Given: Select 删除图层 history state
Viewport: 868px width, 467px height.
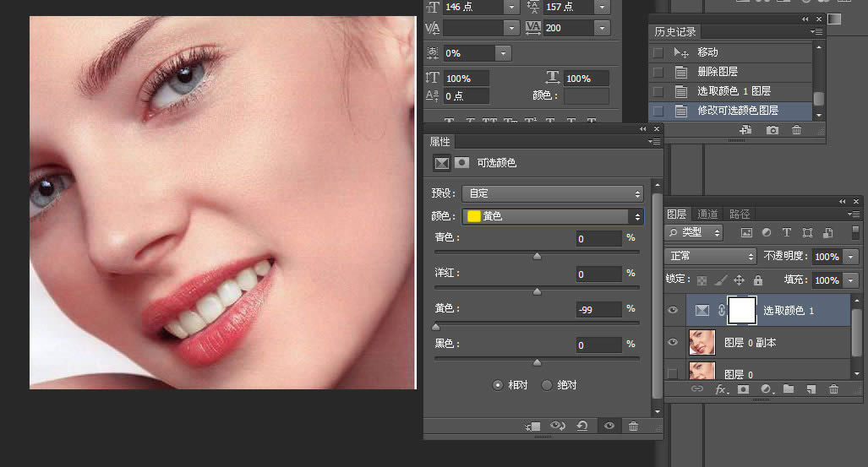Looking at the screenshot, I should coord(731,72).
